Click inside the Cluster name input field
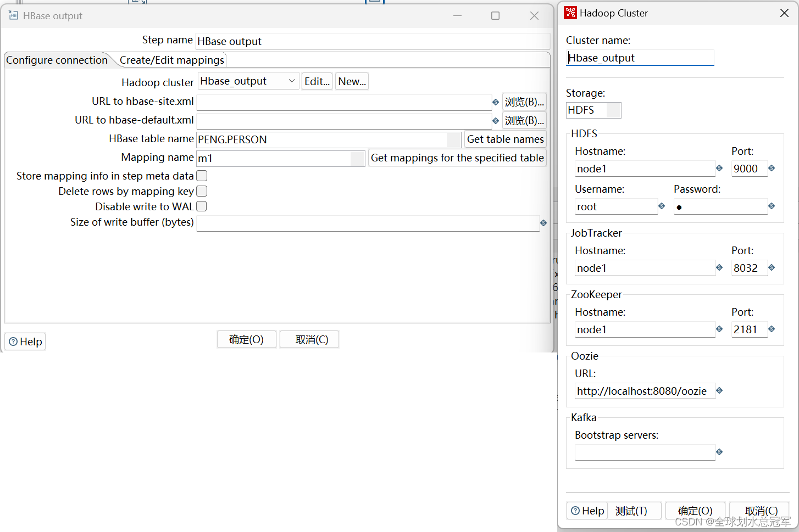This screenshot has width=799, height=532. click(x=639, y=57)
